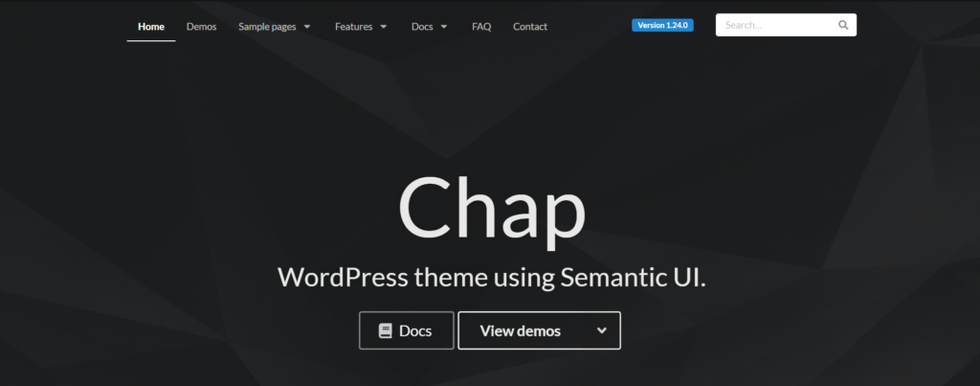Open the Contact page link
980x386 pixels.
pos(530,26)
